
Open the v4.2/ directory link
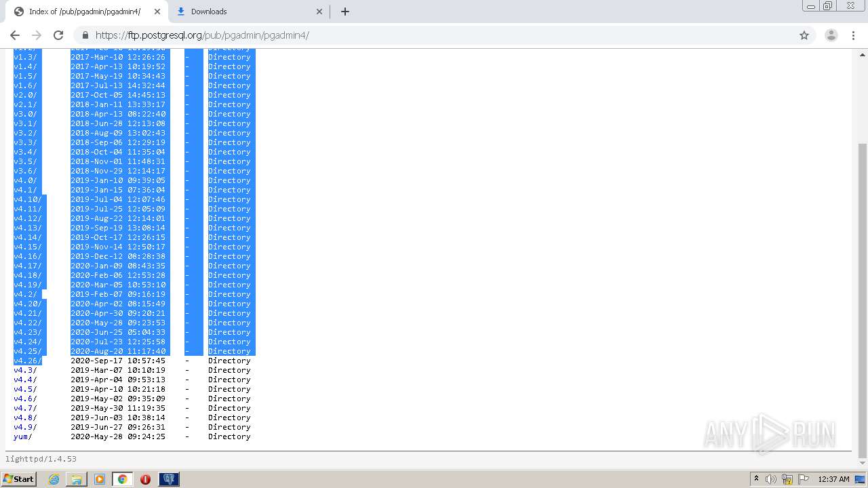(x=25, y=294)
